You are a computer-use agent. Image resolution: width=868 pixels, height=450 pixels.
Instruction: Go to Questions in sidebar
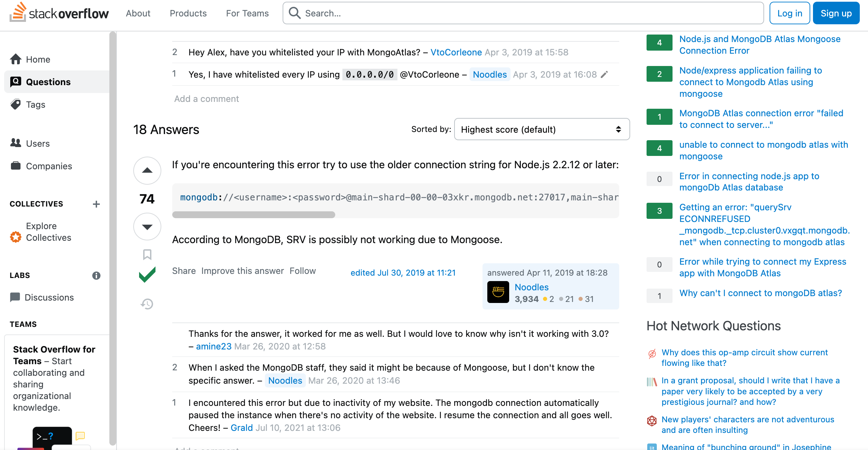click(x=57, y=82)
